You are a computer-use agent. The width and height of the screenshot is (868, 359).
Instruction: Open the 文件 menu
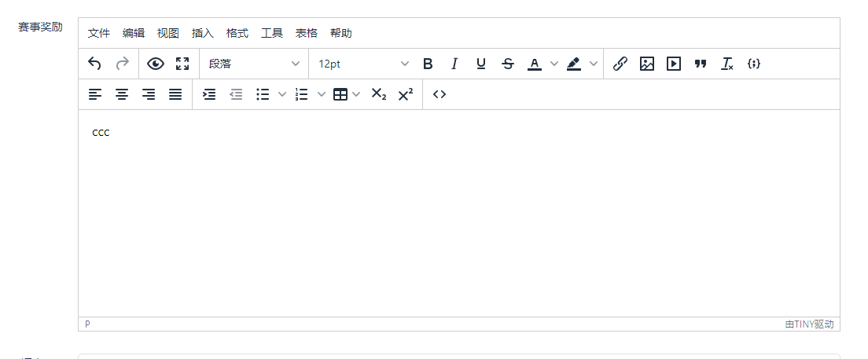pyautogui.click(x=99, y=33)
